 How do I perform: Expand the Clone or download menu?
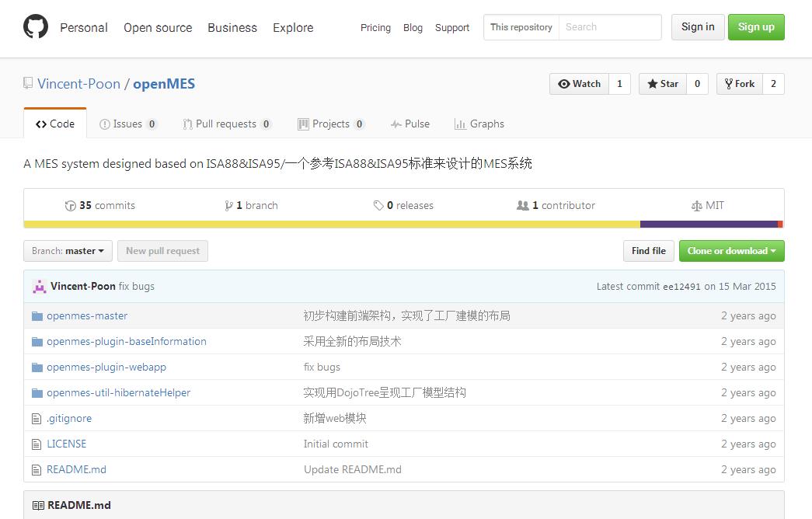(x=732, y=251)
